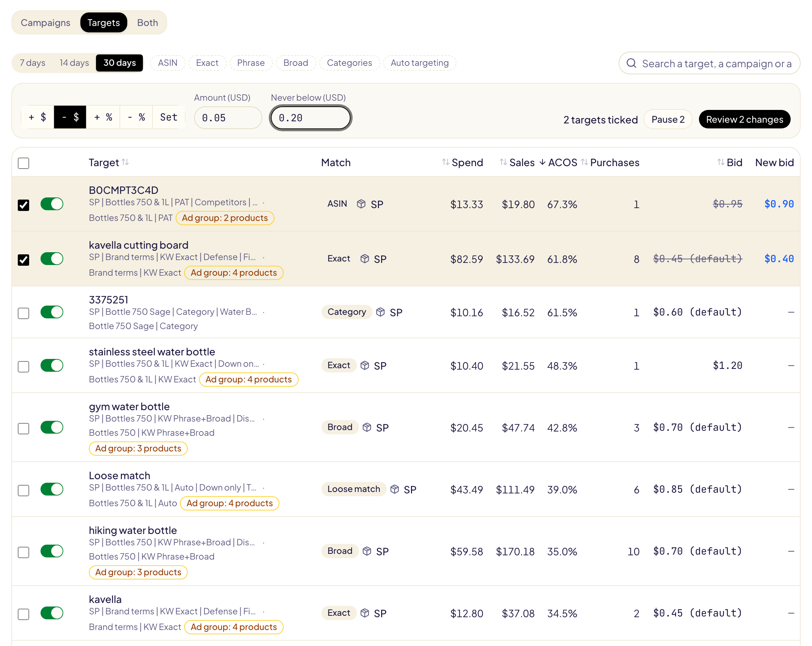Click product cube icon in kavella cutting board row
This screenshot has width=812, height=646.
click(x=364, y=259)
